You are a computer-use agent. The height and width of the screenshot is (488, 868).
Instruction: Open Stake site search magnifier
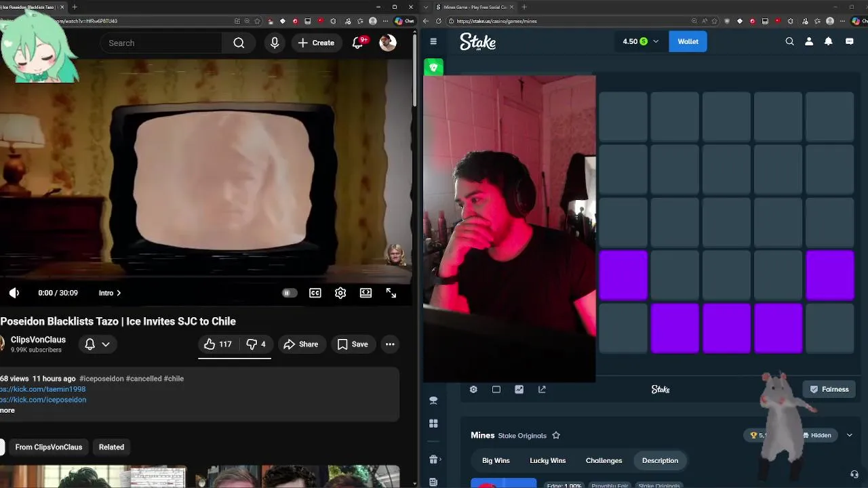pyautogui.click(x=789, y=41)
